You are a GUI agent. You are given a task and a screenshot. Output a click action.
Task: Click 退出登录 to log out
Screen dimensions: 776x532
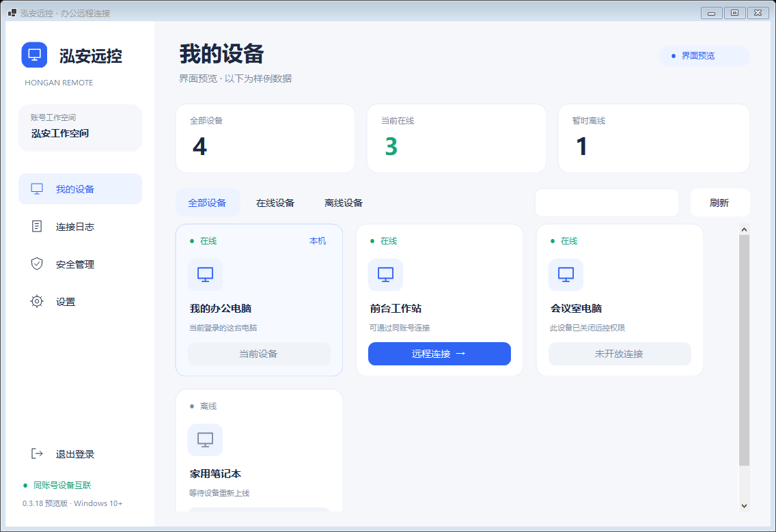point(80,454)
